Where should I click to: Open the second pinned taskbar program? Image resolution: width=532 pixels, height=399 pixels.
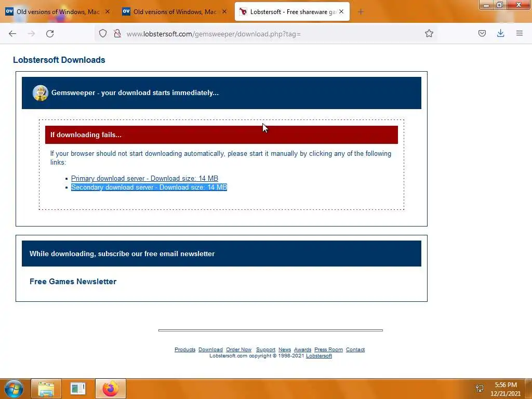tap(78, 389)
